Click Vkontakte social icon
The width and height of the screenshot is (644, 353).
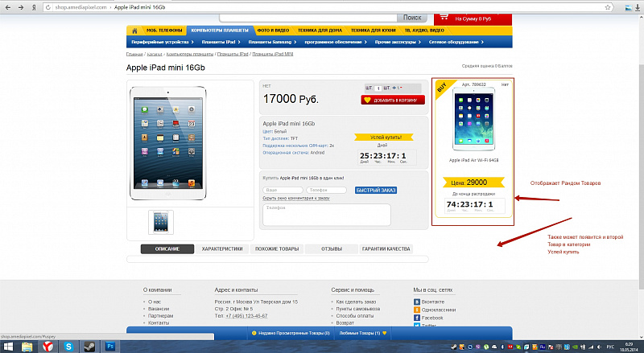417,302
